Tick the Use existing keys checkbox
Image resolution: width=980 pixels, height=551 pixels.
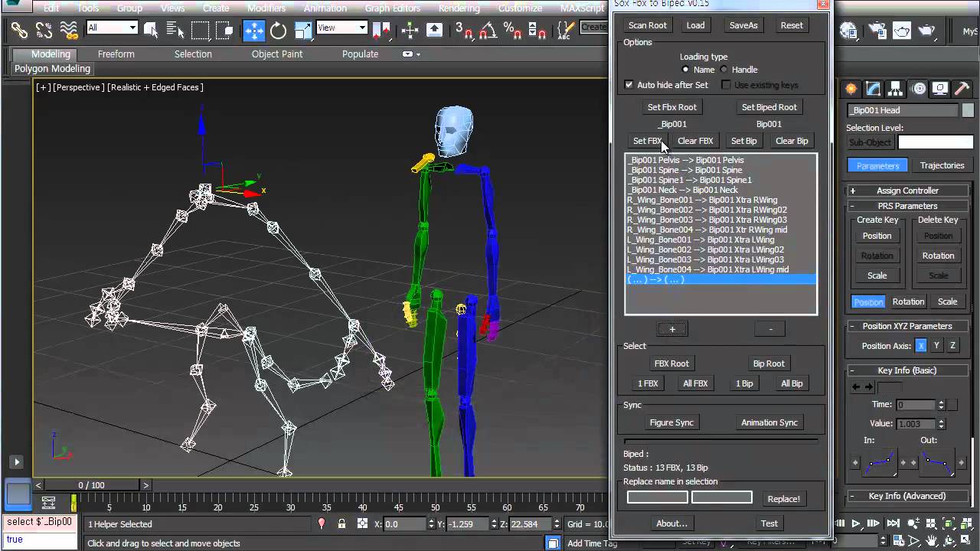727,85
